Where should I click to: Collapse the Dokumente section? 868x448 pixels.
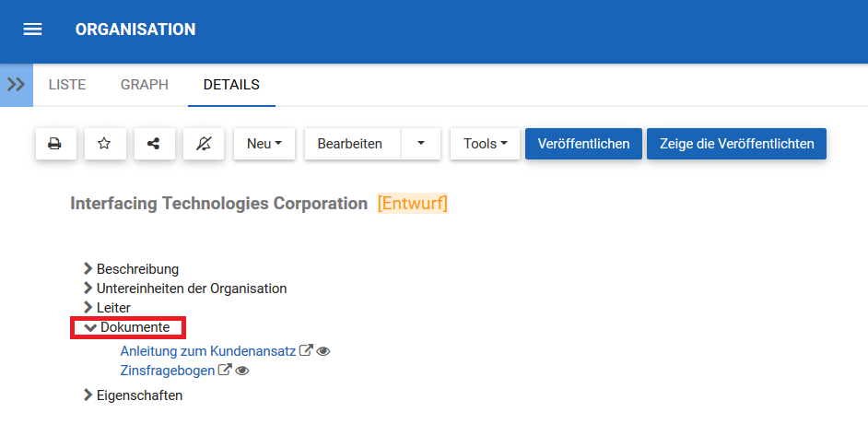[90, 327]
